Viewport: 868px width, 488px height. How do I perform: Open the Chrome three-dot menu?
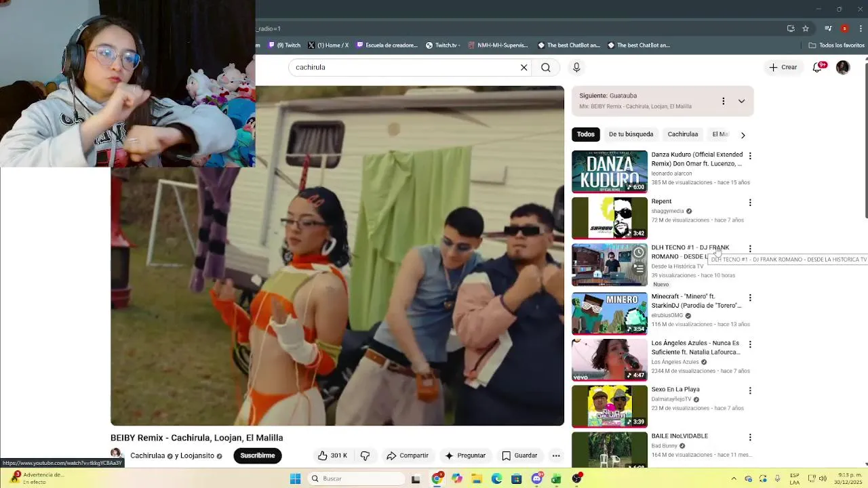click(861, 28)
